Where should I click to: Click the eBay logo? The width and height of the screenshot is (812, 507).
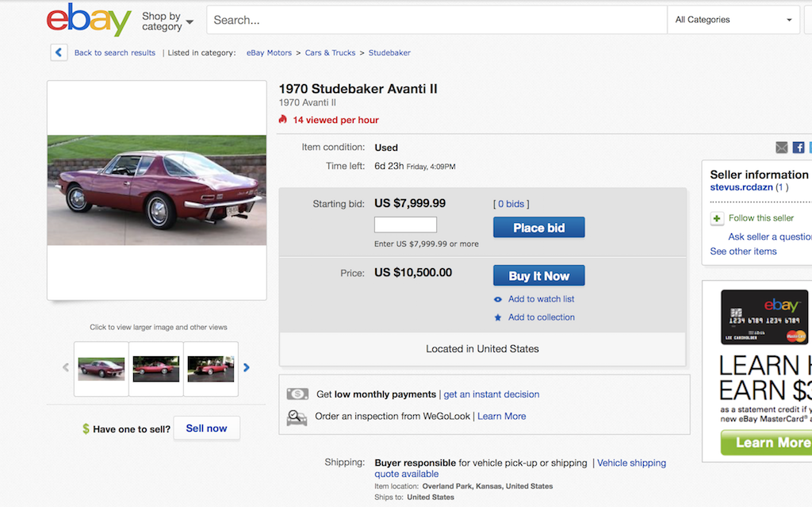[x=89, y=20]
